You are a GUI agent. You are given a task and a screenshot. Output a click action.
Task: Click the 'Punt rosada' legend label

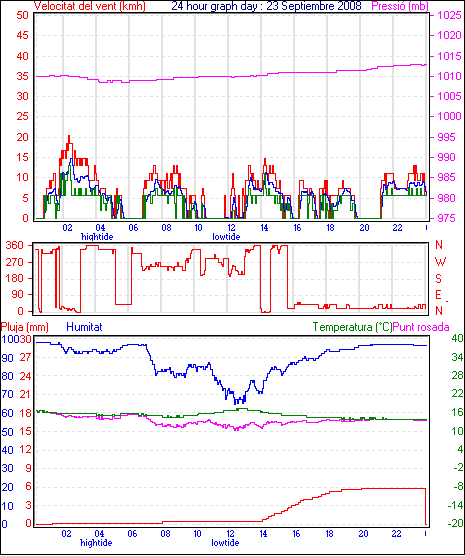421,327
